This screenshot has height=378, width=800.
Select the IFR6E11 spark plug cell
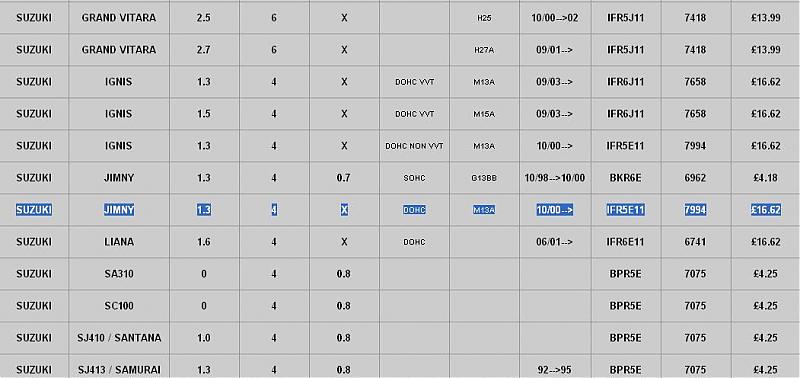(626, 242)
